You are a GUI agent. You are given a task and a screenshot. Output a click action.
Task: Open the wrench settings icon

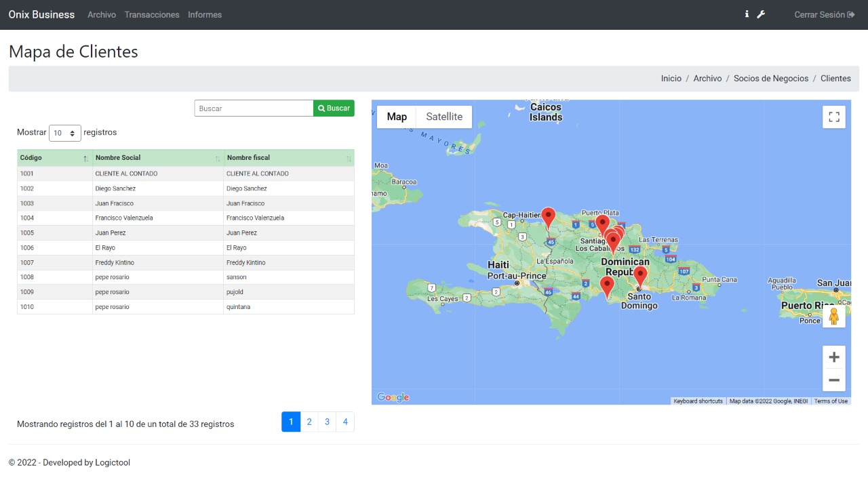tap(761, 14)
